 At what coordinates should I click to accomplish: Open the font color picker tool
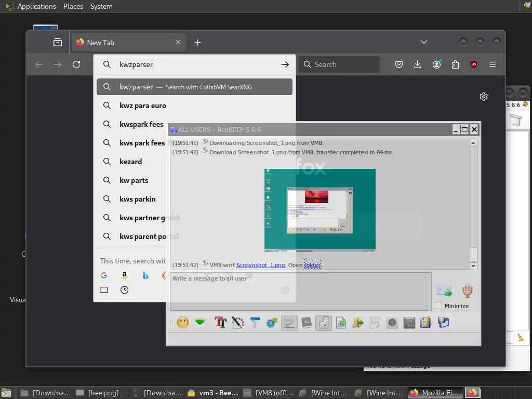238,322
